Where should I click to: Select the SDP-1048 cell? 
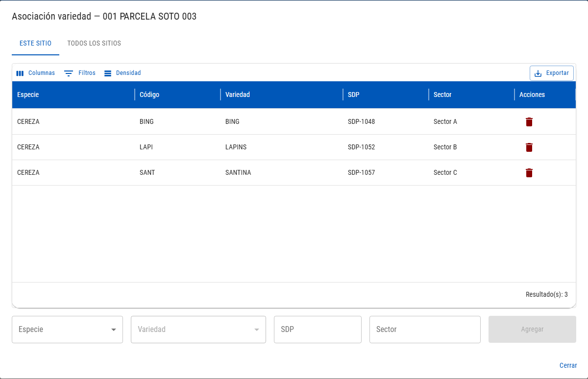tap(386, 121)
